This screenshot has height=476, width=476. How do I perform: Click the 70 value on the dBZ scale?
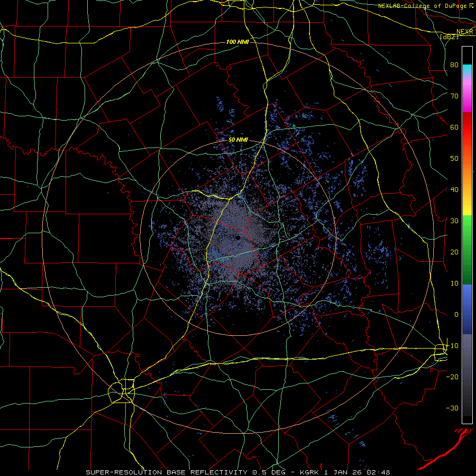(454, 96)
